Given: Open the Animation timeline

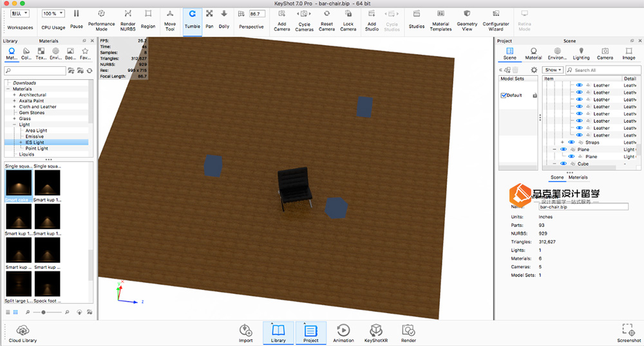Looking at the screenshot, I should pyautogui.click(x=343, y=333).
